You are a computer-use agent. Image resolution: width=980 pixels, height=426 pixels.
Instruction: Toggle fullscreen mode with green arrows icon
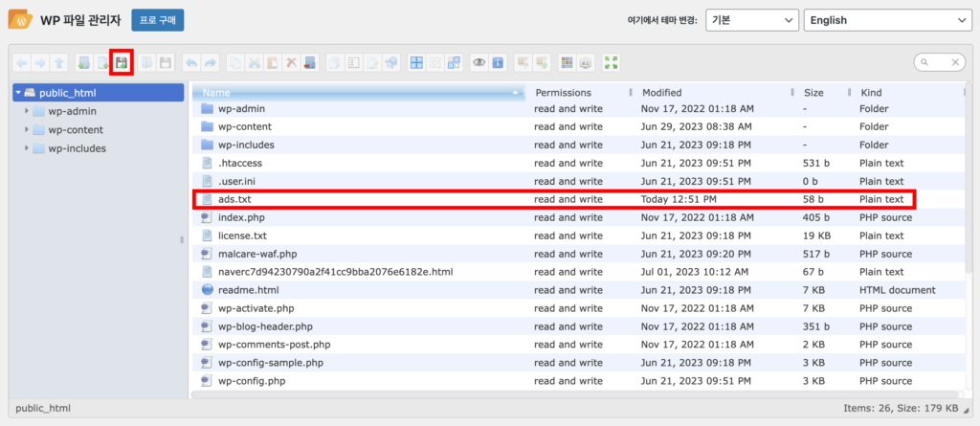(x=612, y=62)
